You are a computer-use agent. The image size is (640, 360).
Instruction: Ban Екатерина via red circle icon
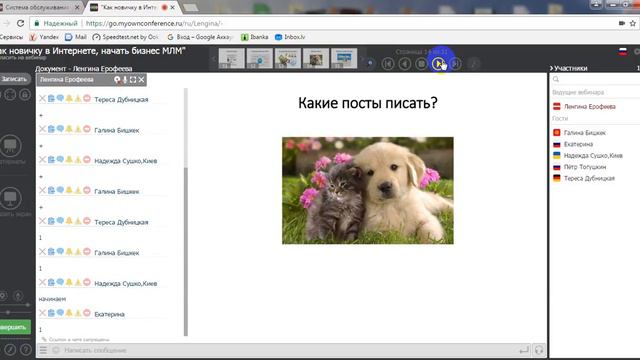click(x=87, y=313)
